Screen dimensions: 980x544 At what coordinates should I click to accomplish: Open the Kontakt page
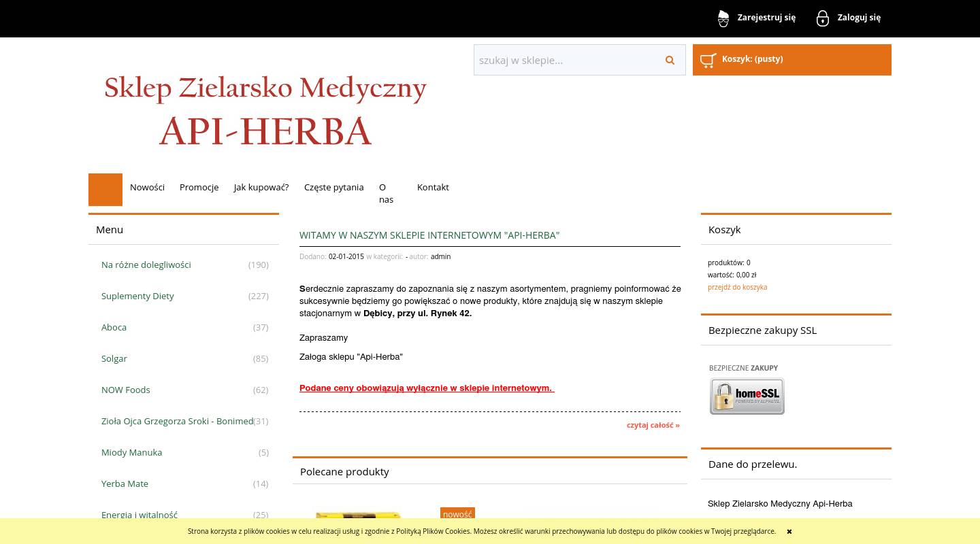pyautogui.click(x=433, y=187)
